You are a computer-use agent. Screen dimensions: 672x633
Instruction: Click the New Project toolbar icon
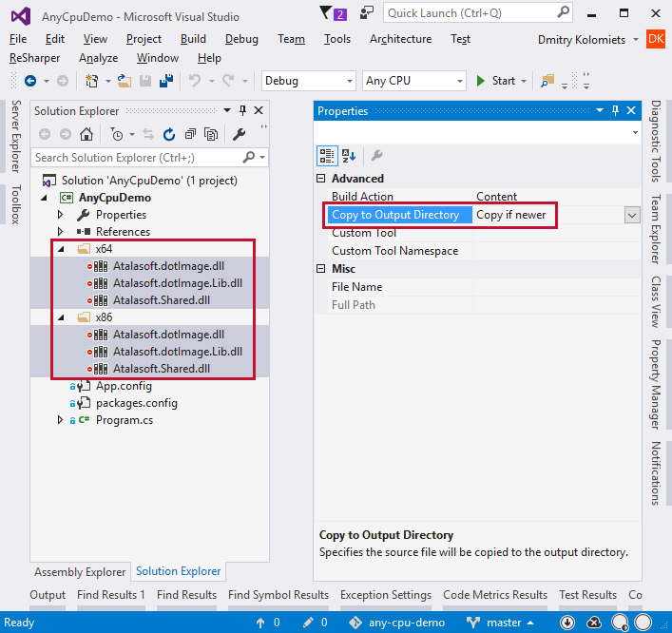[x=91, y=81]
